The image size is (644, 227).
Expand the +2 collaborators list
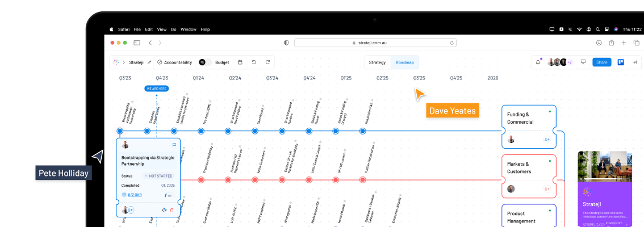click(x=569, y=62)
